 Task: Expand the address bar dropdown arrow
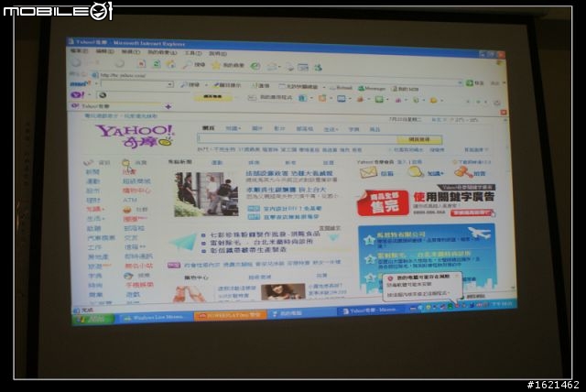click(x=460, y=83)
